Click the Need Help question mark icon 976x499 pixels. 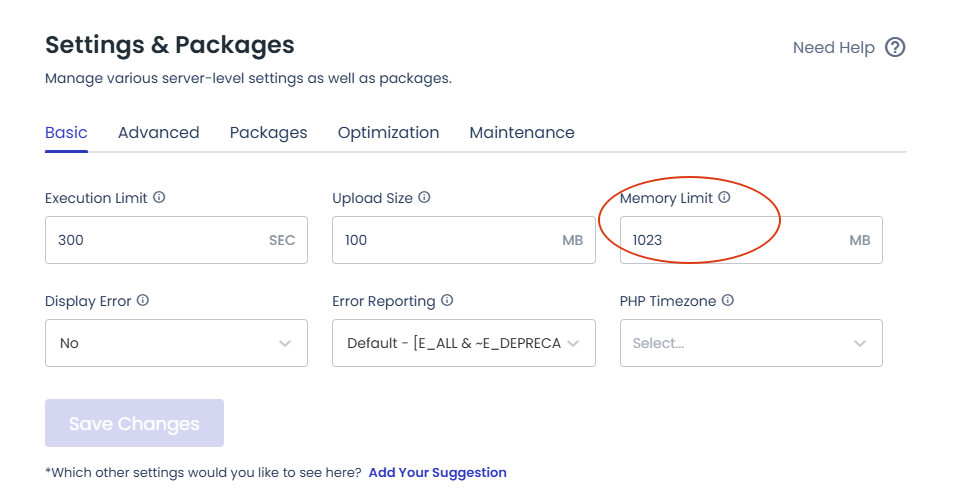point(895,47)
